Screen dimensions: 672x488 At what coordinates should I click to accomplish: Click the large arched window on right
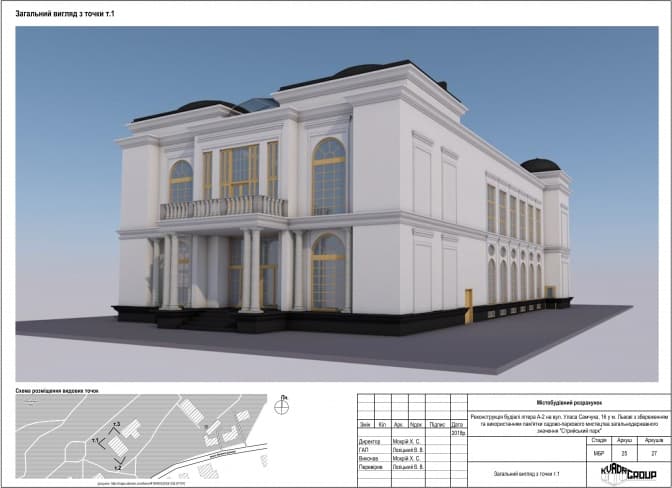[x=329, y=176]
